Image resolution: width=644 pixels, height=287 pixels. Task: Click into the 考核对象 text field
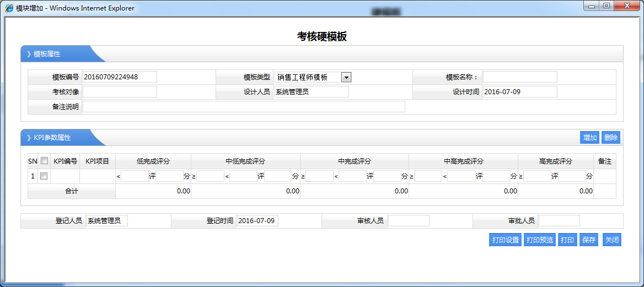pyautogui.click(x=120, y=92)
